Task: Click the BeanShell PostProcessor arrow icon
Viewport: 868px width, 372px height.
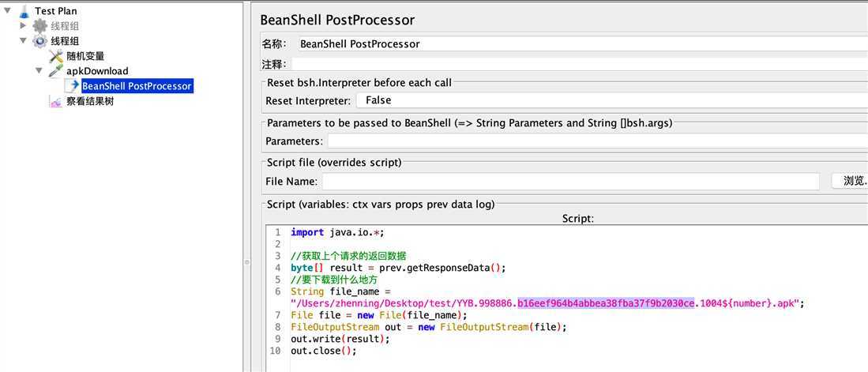Action: [72, 86]
